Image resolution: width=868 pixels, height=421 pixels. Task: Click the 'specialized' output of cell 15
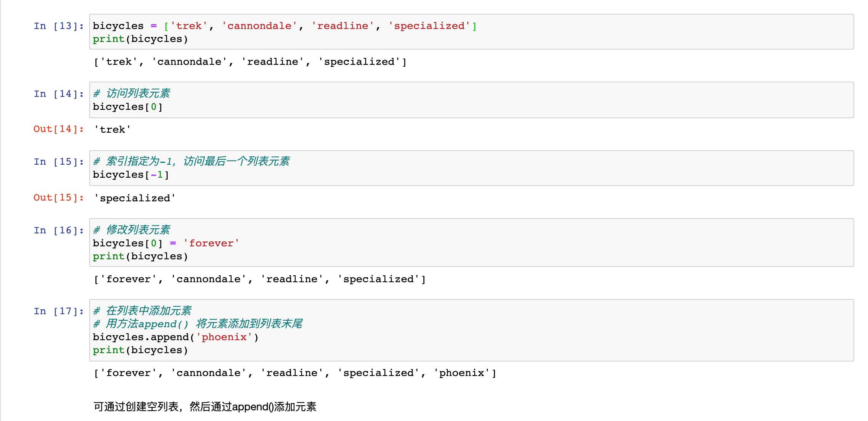point(135,198)
